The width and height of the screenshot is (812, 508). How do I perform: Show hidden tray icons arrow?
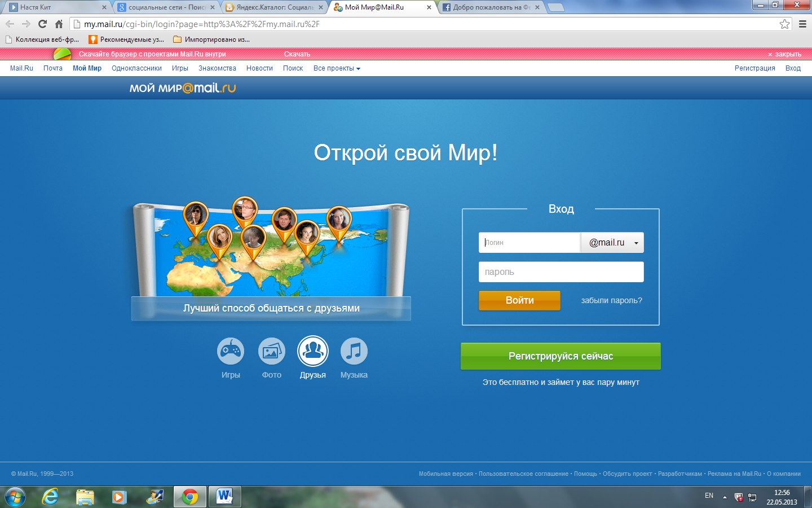725,497
